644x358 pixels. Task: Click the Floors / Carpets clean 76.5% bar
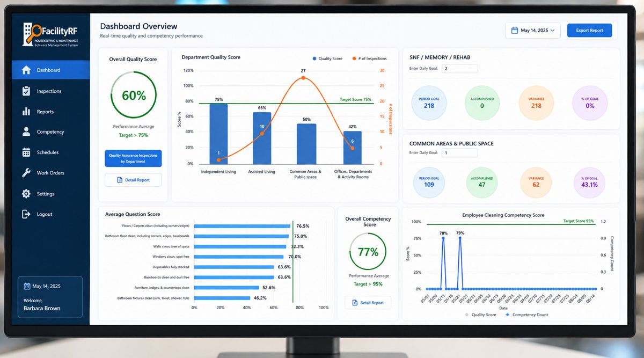tap(242, 226)
